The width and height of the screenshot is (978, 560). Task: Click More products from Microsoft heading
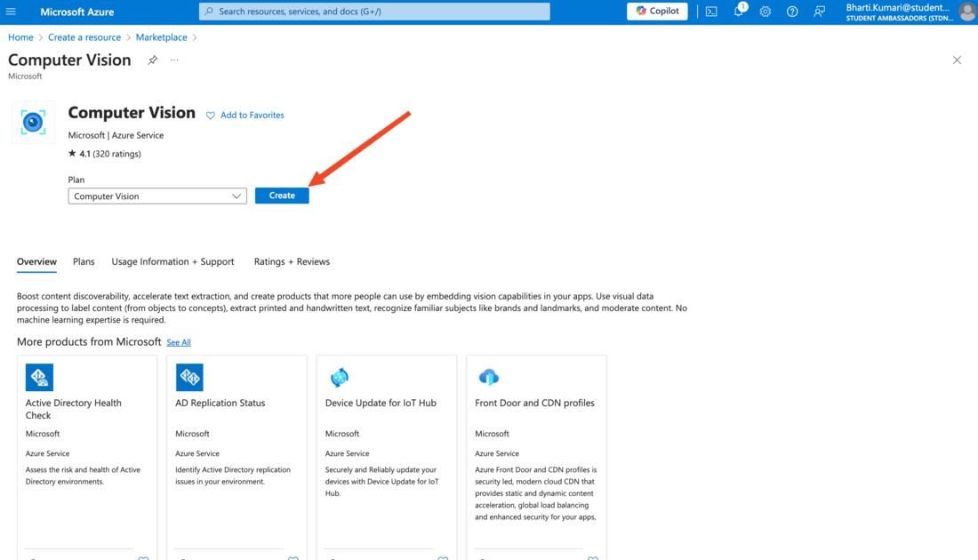click(x=89, y=341)
